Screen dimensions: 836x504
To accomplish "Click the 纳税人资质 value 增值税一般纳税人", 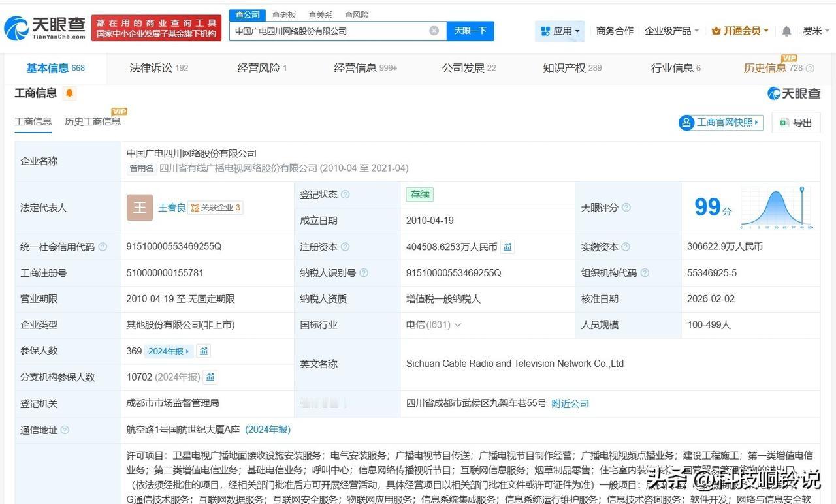I will pyautogui.click(x=443, y=299).
